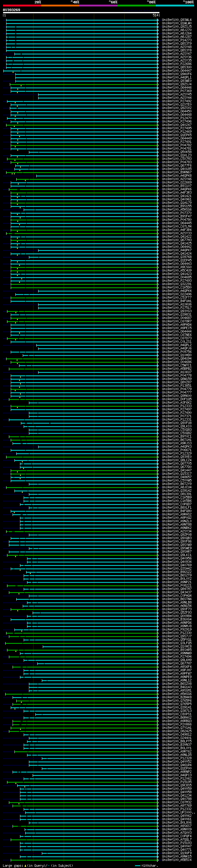197x868 pixels.
Task: Select the UniRef100_Q9M600 label
Action: [x=177, y=396]
